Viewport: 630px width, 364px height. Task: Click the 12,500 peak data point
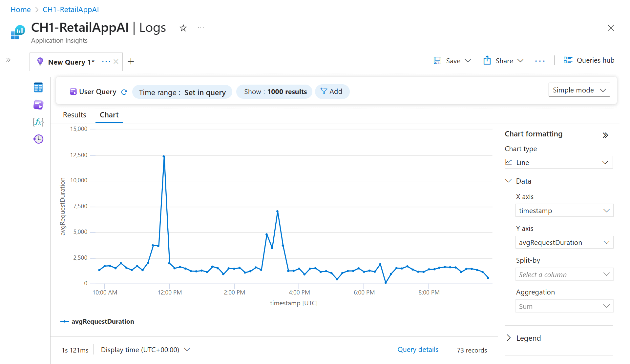[x=164, y=156]
